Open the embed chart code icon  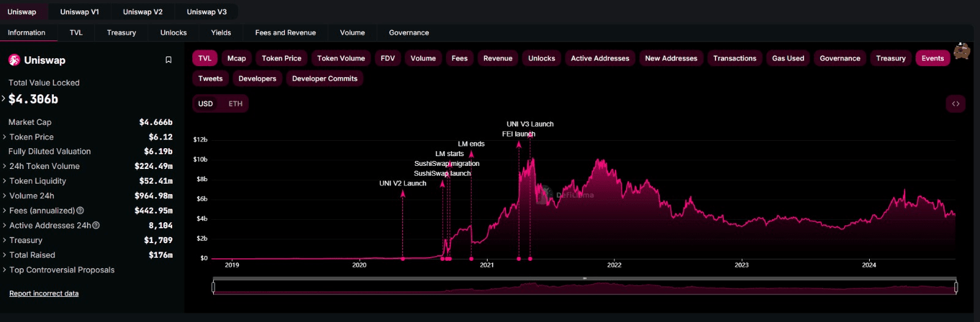[956, 104]
